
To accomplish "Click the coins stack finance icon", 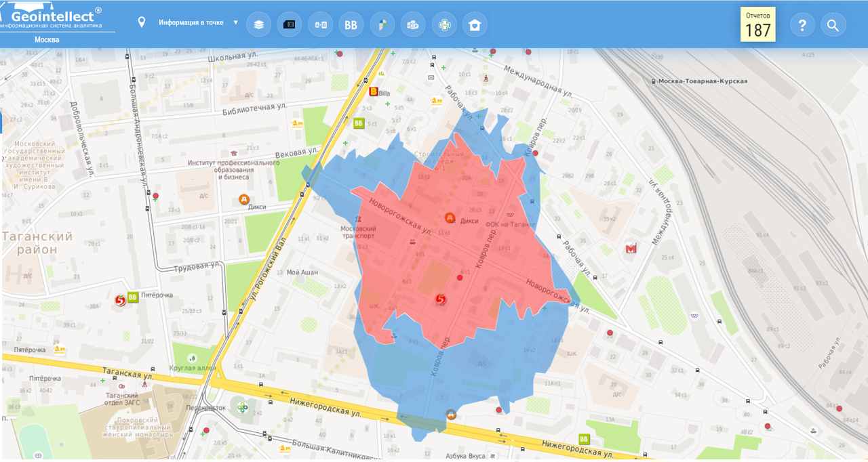I will 413,25.
